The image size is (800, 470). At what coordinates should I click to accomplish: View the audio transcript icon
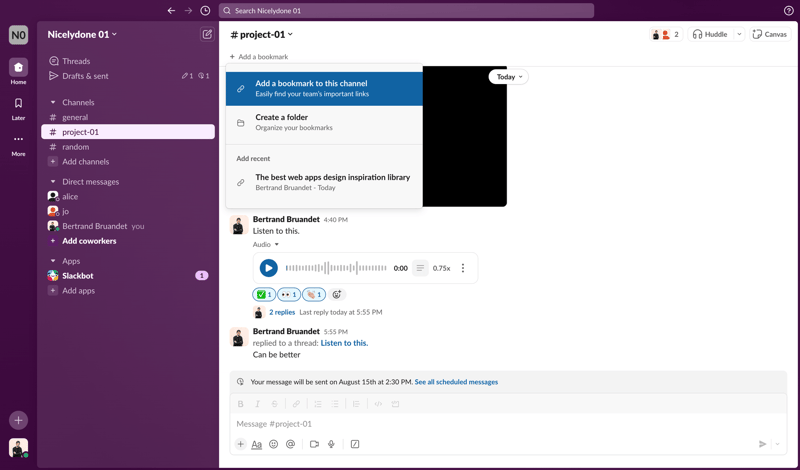420,268
